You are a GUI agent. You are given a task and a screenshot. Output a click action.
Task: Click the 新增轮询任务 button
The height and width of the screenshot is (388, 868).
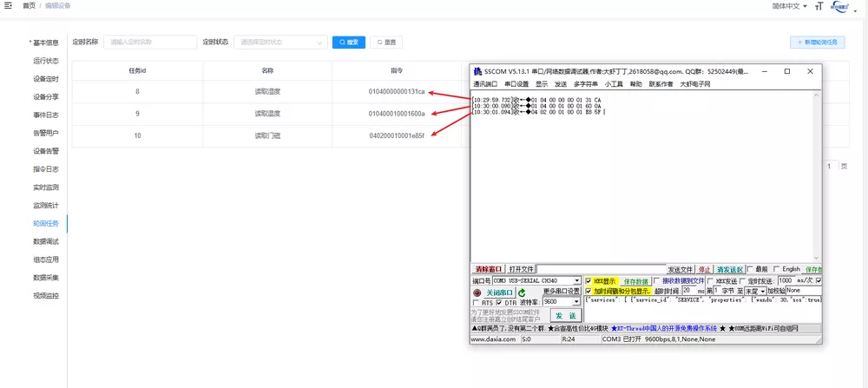pos(818,42)
